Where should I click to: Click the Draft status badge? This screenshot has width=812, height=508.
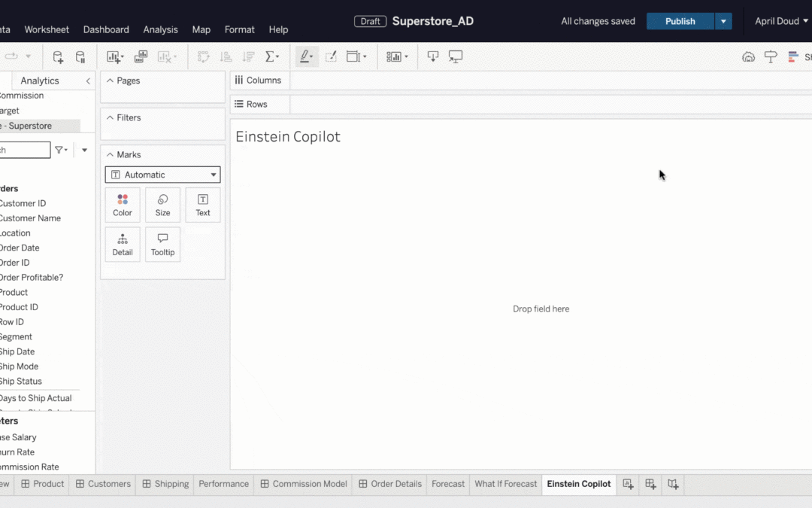click(370, 21)
